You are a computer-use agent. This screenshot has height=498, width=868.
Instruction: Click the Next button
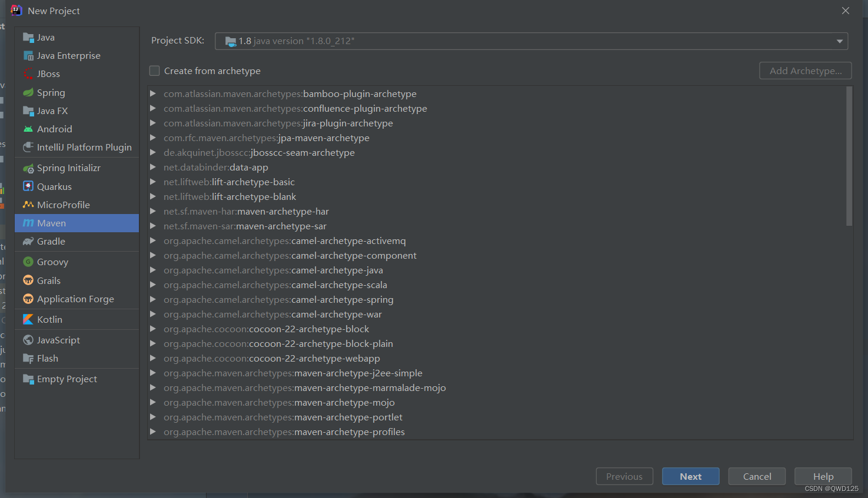click(x=690, y=476)
